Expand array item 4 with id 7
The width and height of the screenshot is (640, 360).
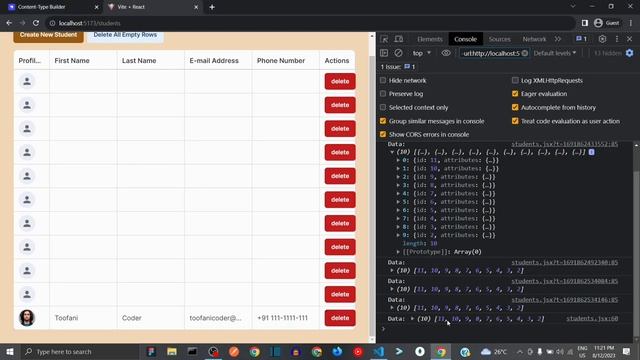point(398,193)
